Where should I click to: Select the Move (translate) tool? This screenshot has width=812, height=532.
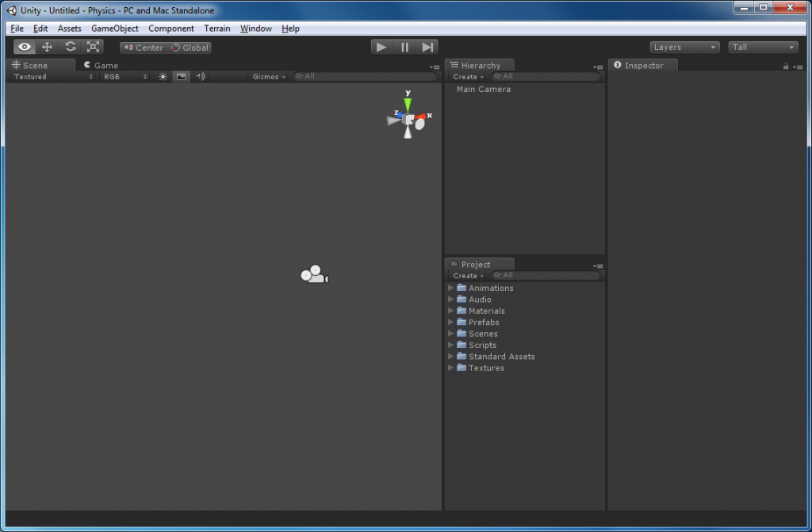(47, 47)
